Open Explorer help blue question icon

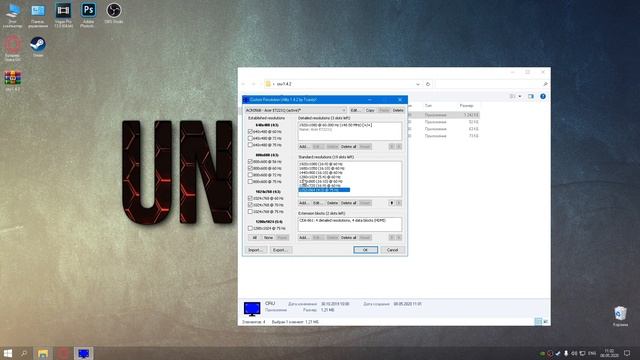point(543,96)
